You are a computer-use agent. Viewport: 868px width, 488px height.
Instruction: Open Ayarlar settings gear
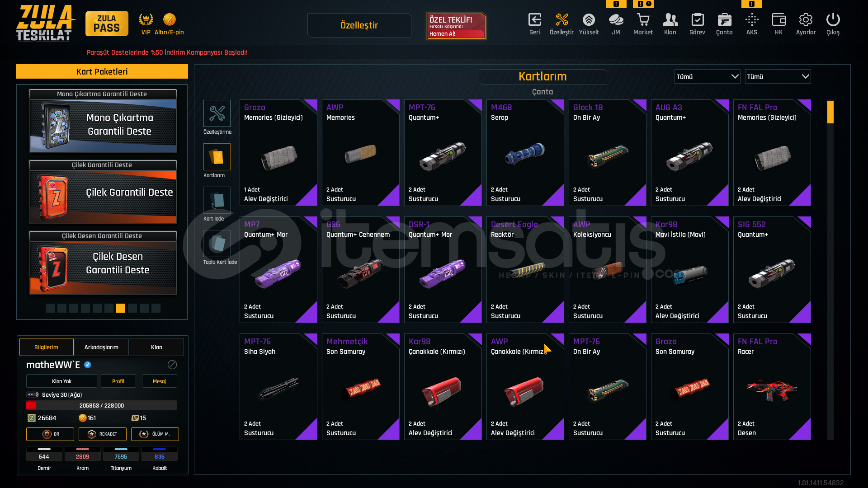(806, 20)
